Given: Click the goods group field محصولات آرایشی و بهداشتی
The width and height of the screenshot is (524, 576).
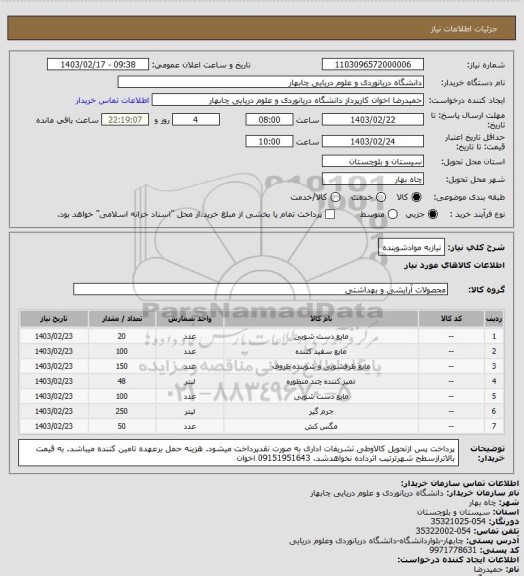Looking at the screenshot, I should (x=260, y=289).
